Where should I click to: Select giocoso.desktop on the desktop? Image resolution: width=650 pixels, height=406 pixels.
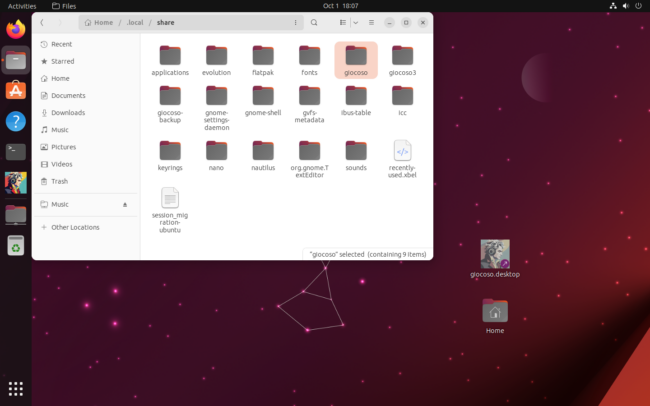(495, 258)
